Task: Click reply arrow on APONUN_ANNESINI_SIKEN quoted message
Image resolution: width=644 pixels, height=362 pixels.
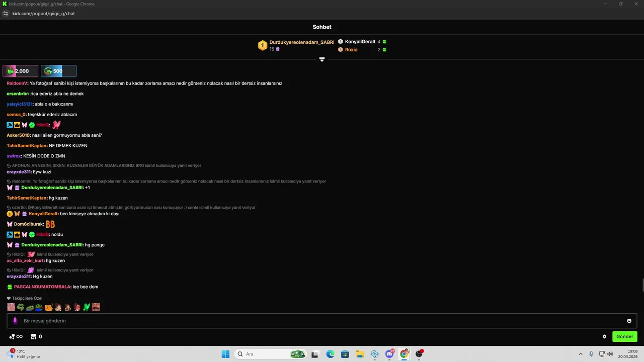Action: (x=9, y=165)
